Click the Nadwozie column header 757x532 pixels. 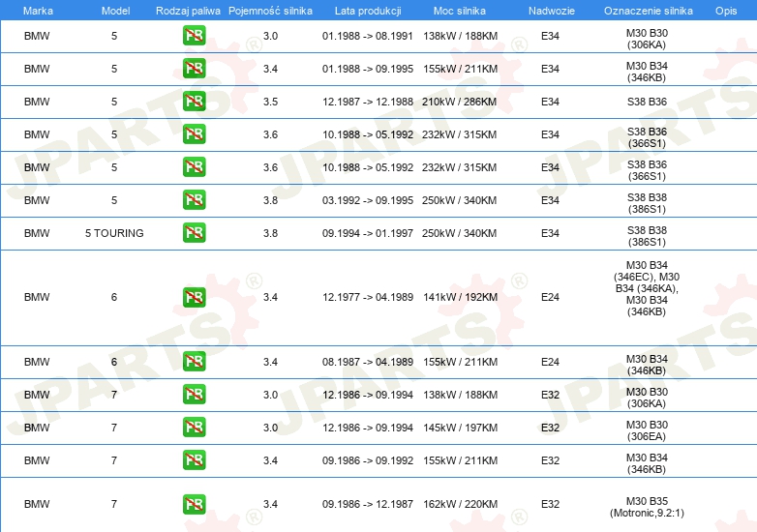[552, 11]
